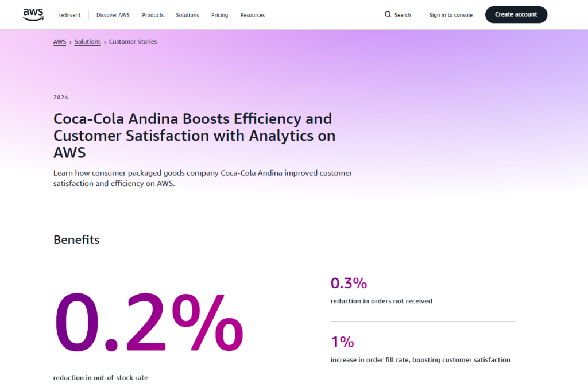Click the Sign in to console link
Viewport: 588px width, 391px height.
pyautogui.click(x=451, y=15)
